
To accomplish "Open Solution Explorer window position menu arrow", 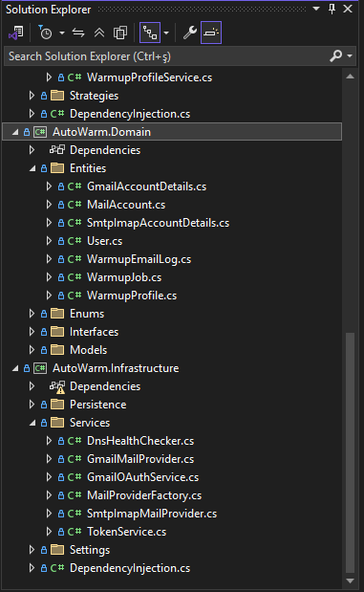I will tap(316, 9).
